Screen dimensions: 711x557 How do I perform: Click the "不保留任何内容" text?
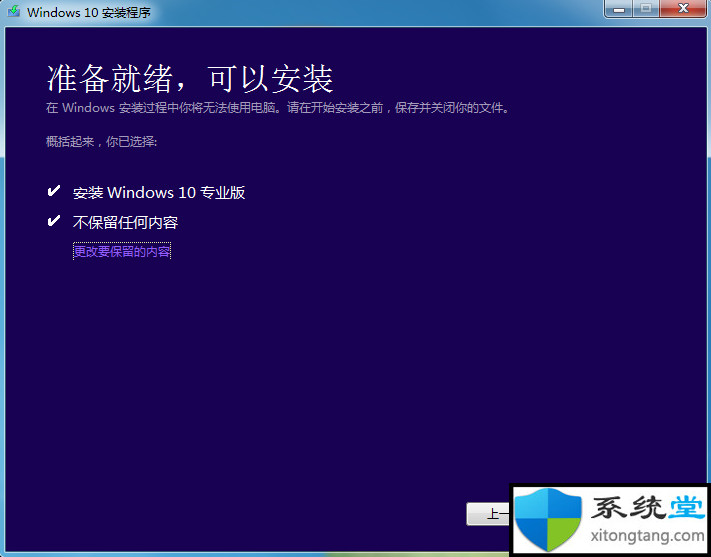point(126,222)
